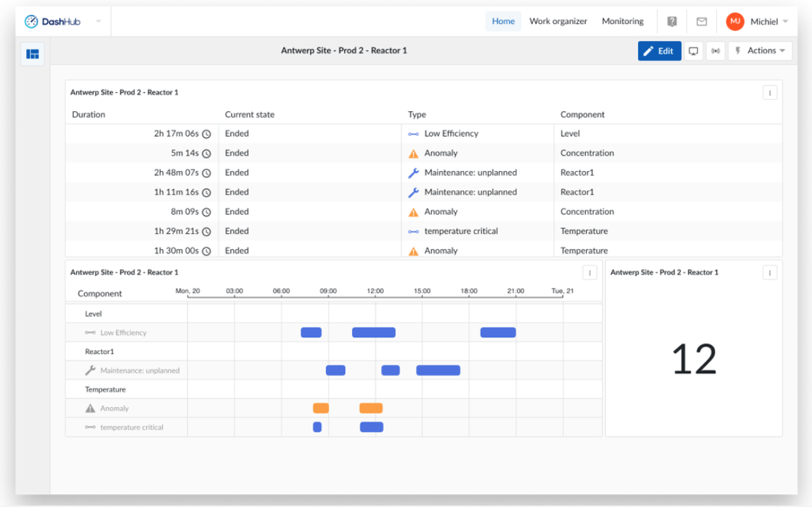Open the Actions dropdown
Screen dimensions: 812x507
point(760,51)
